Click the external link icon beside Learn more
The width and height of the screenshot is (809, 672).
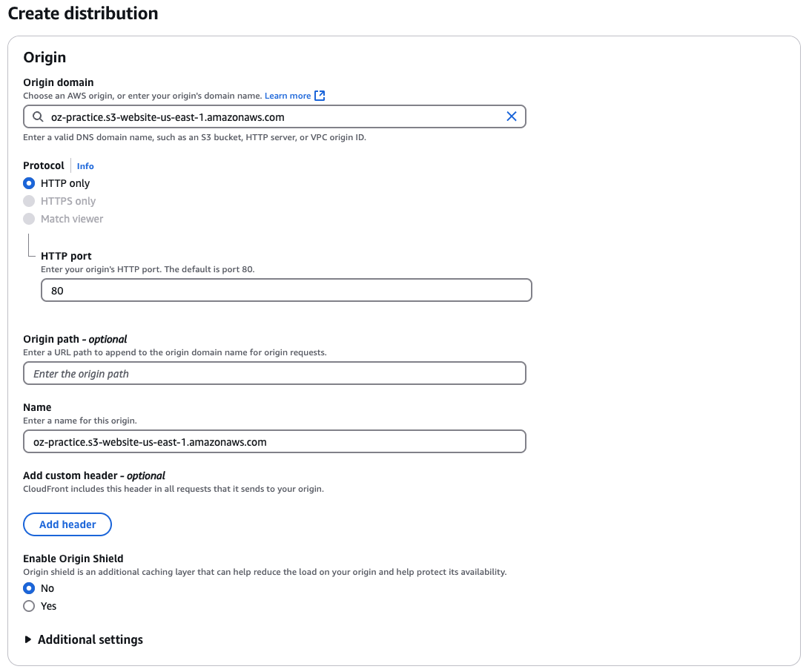pyautogui.click(x=320, y=96)
